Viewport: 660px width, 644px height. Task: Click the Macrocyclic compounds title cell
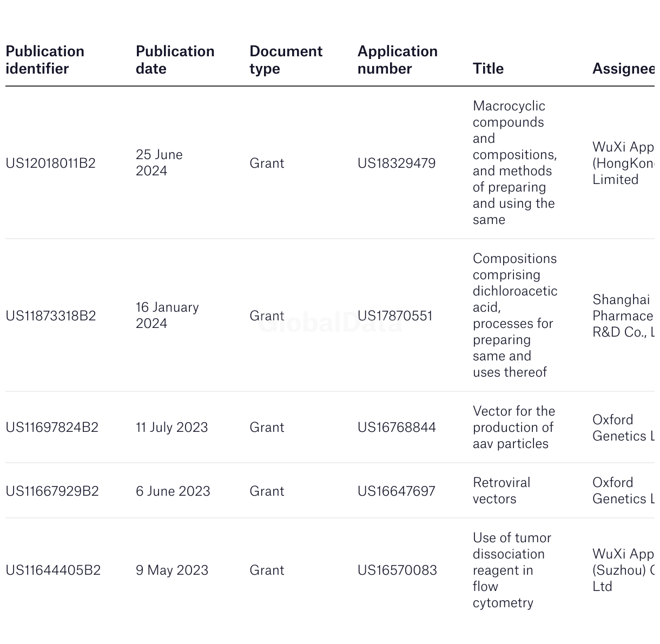point(515,163)
